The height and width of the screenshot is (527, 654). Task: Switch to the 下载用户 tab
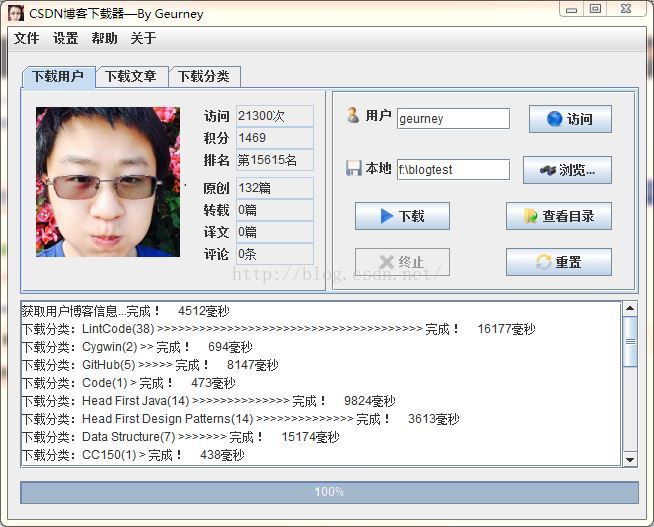(x=58, y=77)
